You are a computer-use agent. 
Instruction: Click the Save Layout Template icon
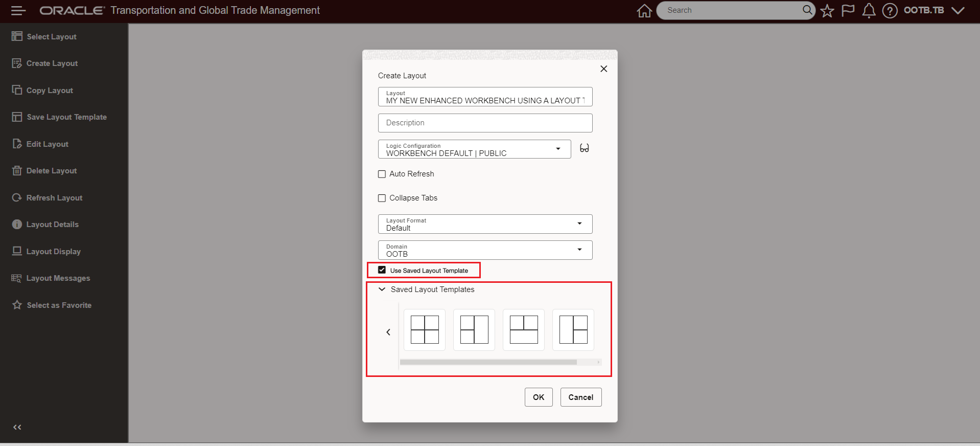(17, 117)
